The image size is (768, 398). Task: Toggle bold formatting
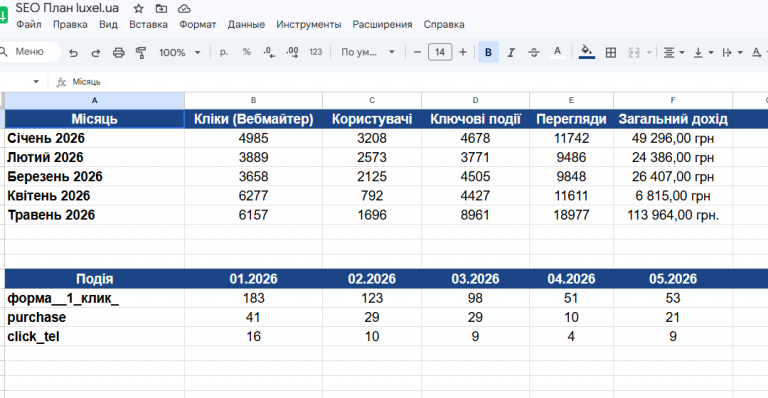tap(488, 52)
